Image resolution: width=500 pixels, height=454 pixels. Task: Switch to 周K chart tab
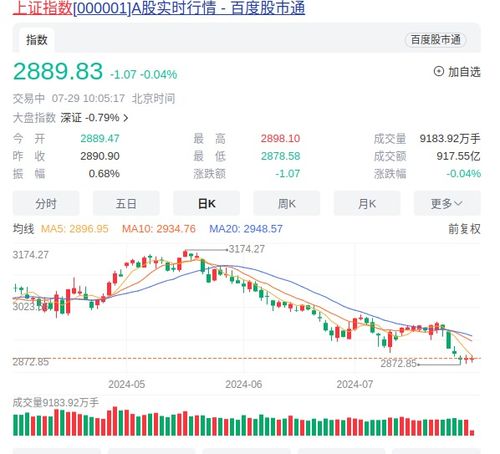pyautogui.click(x=287, y=203)
